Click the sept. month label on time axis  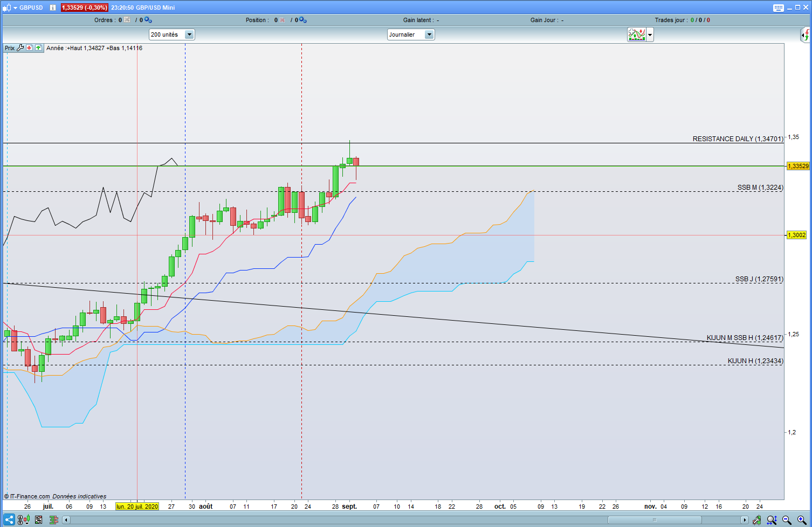(349, 507)
